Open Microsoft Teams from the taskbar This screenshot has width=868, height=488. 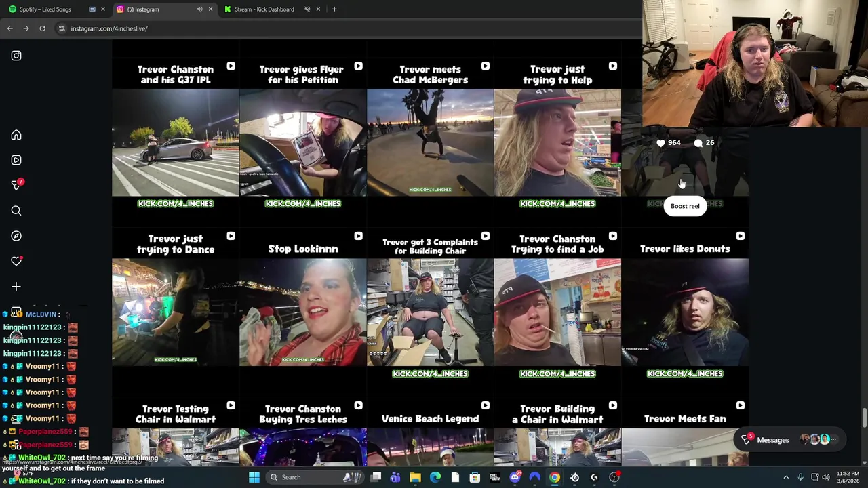coord(395,477)
